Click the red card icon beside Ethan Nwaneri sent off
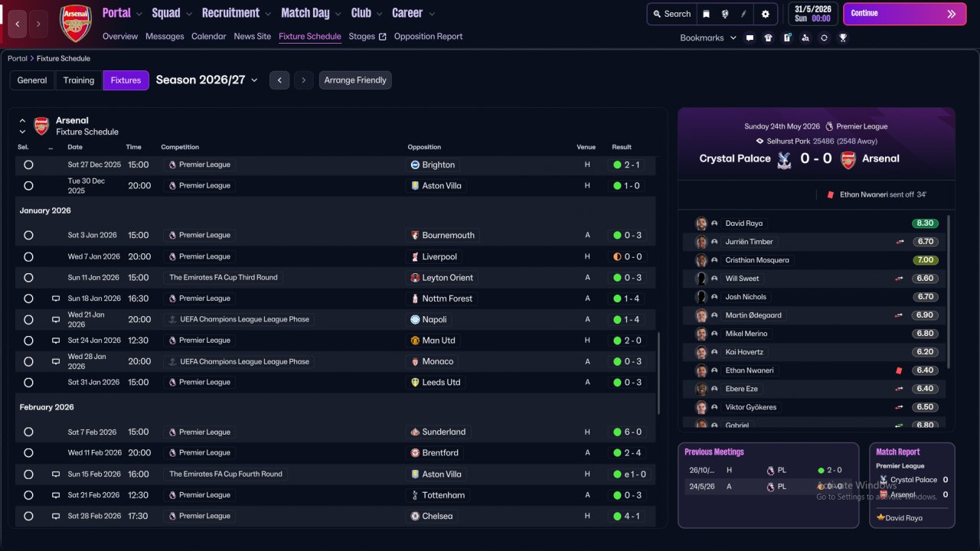 coord(830,195)
